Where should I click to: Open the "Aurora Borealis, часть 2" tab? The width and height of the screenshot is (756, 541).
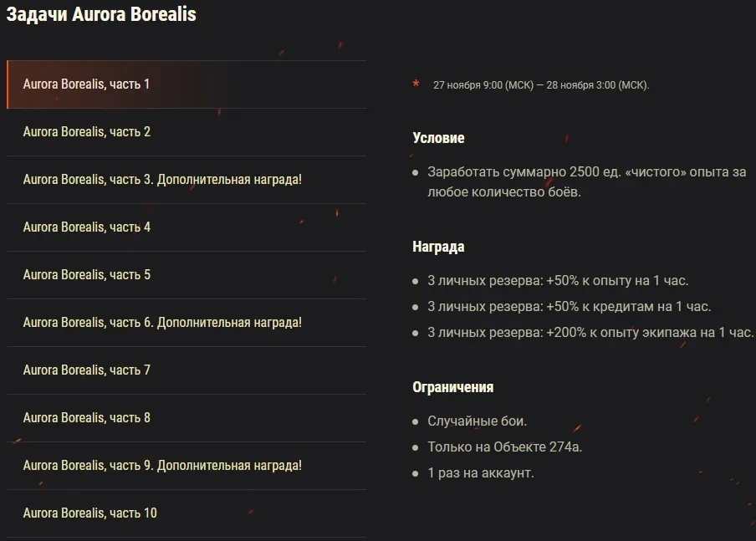coord(87,132)
